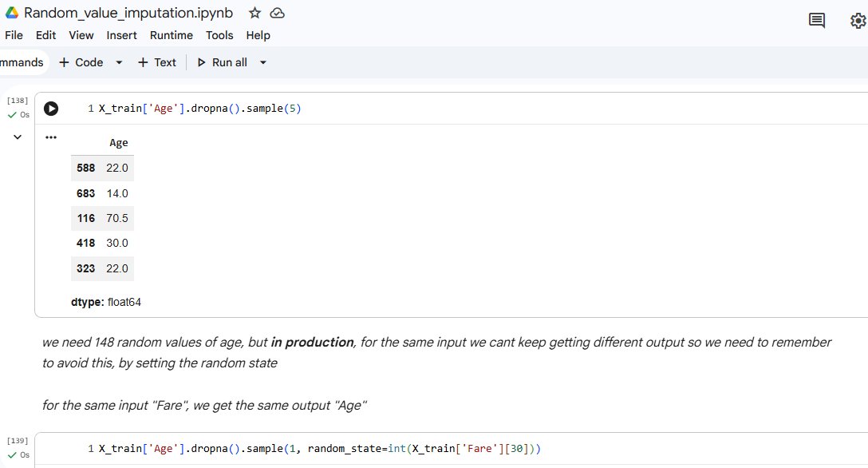Viewport: 868px width, 468px height.
Task: Open the settings gear icon
Action: click(x=858, y=21)
